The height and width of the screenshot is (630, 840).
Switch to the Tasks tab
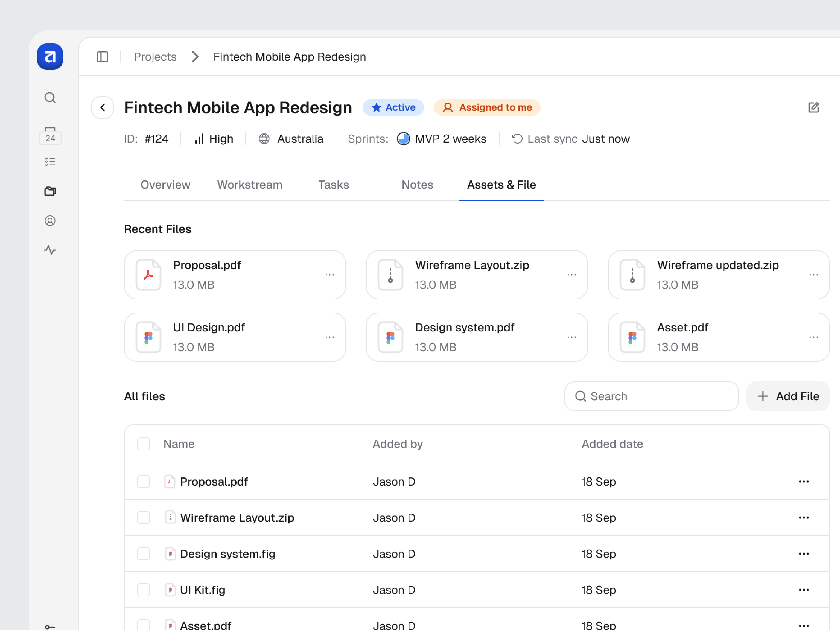click(x=333, y=185)
